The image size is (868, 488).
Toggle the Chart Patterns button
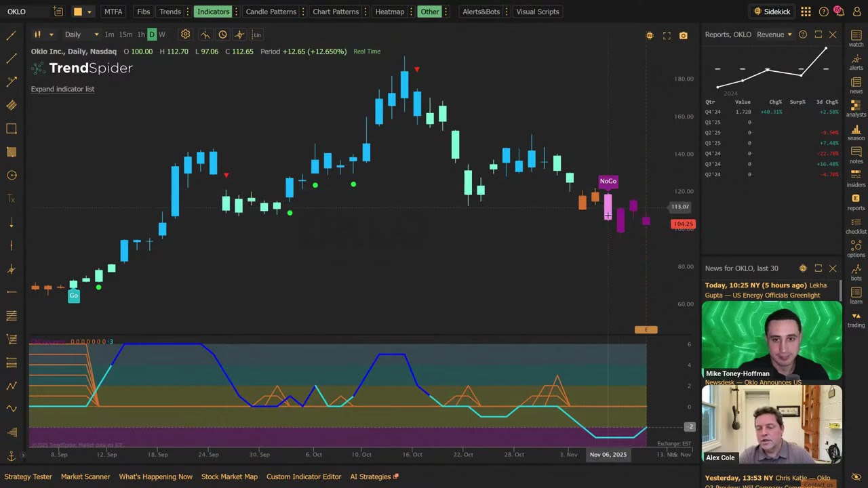[x=336, y=12]
